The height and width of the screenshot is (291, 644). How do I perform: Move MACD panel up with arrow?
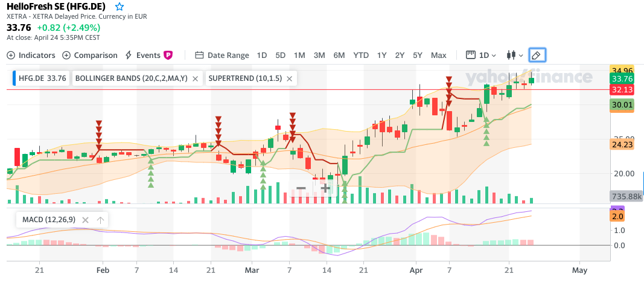pos(100,220)
